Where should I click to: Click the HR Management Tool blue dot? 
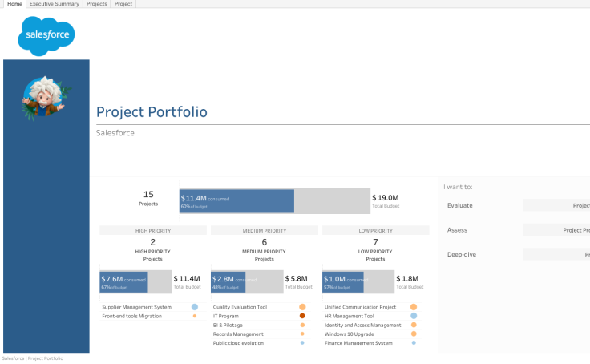(x=414, y=316)
